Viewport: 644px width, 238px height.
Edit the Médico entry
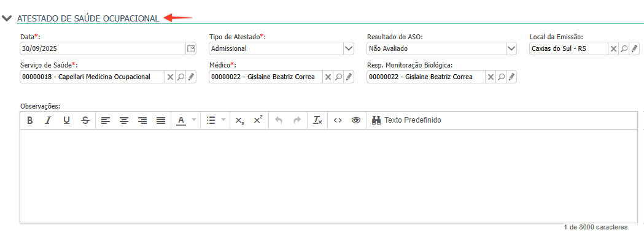pyautogui.click(x=349, y=77)
